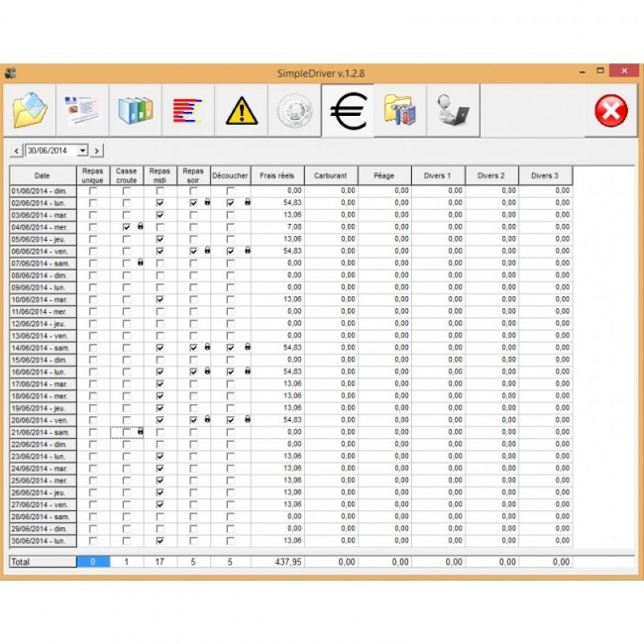The image size is (644, 644).
Task: Click the red exit button
Action: click(610, 111)
